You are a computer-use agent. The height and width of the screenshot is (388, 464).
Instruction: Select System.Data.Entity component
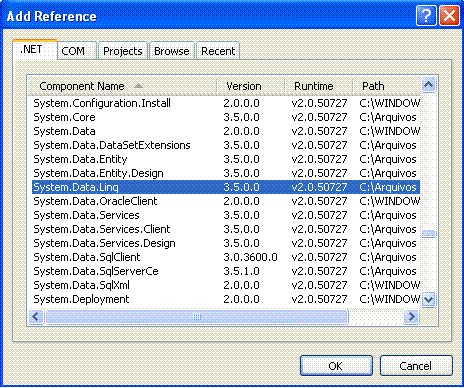click(x=226, y=159)
